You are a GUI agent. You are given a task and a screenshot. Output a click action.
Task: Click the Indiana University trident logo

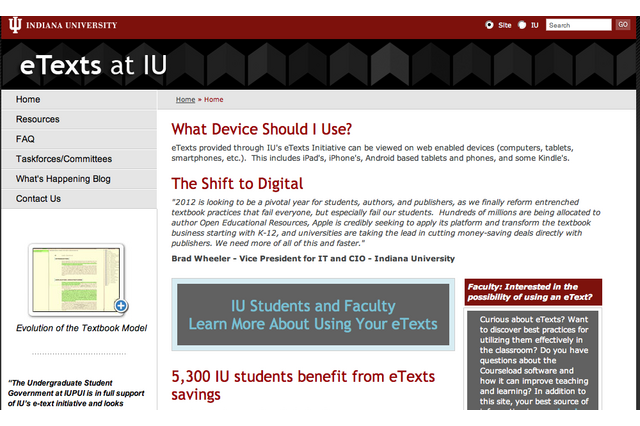click(14, 25)
